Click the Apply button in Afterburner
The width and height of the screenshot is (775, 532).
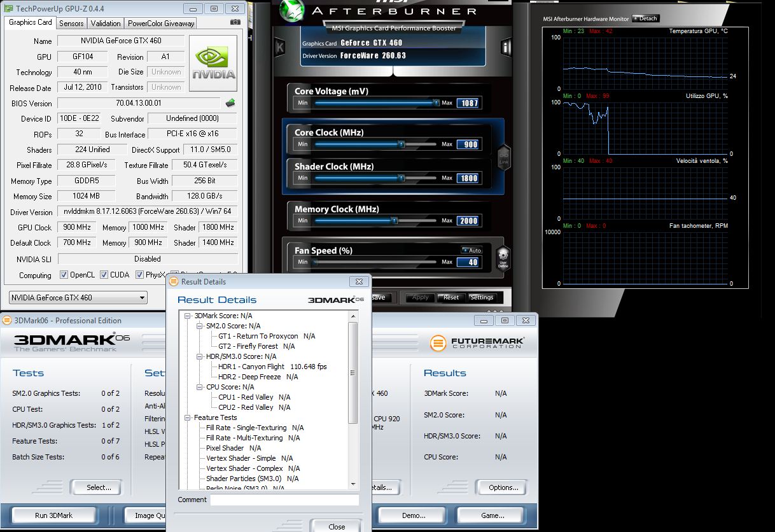[421, 297]
